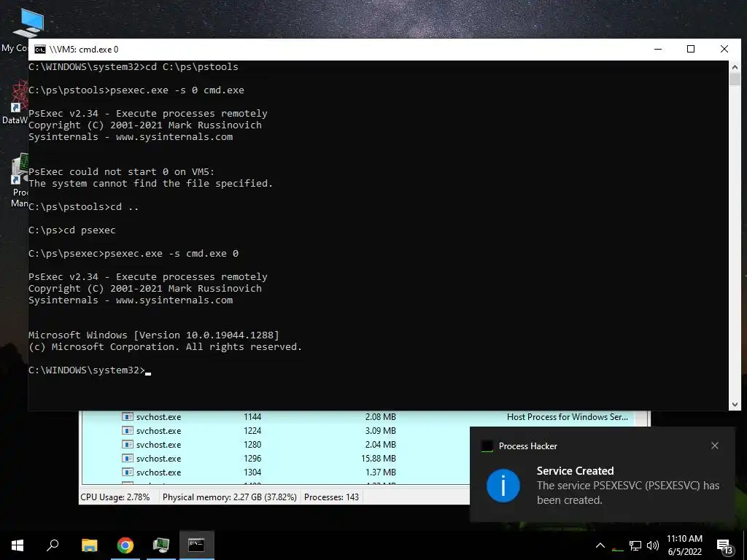Select svchost.exe row with PID 1144
Image resolution: width=747 pixels, height=560 pixels.
[x=357, y=416]
